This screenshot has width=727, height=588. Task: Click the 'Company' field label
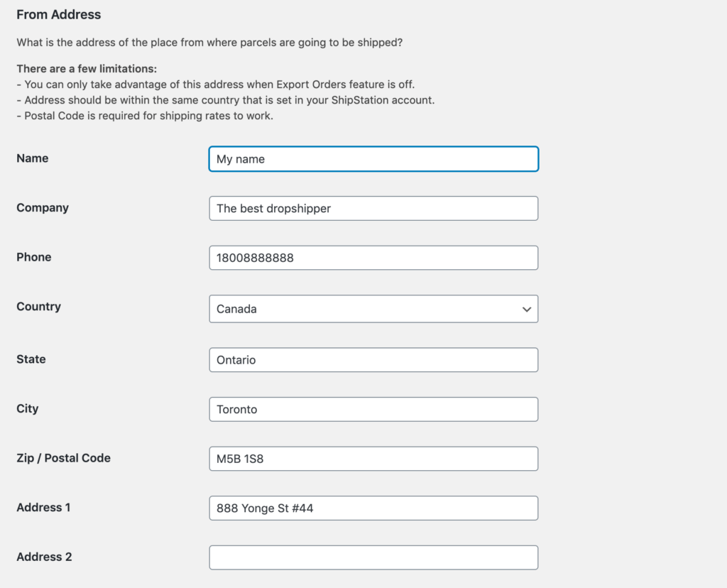pyautogui.click(x=43, y=208)
